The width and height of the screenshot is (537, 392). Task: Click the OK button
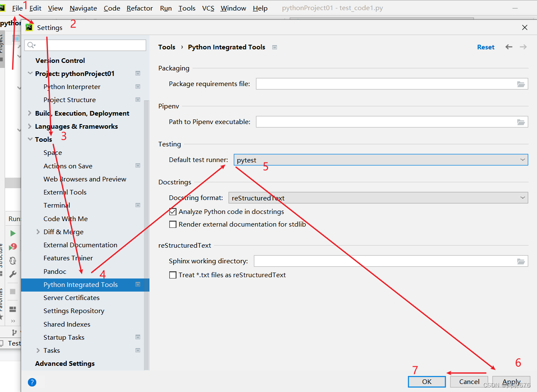click(x=427, y=381)
